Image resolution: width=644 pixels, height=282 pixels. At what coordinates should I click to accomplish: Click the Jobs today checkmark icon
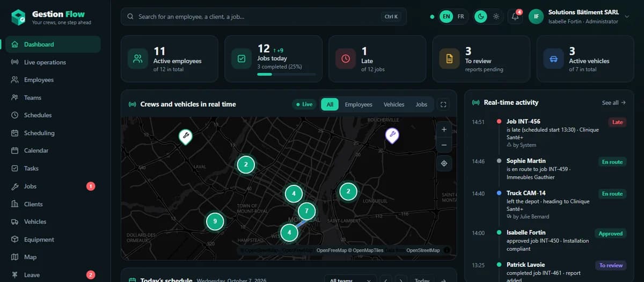point(241,59)
